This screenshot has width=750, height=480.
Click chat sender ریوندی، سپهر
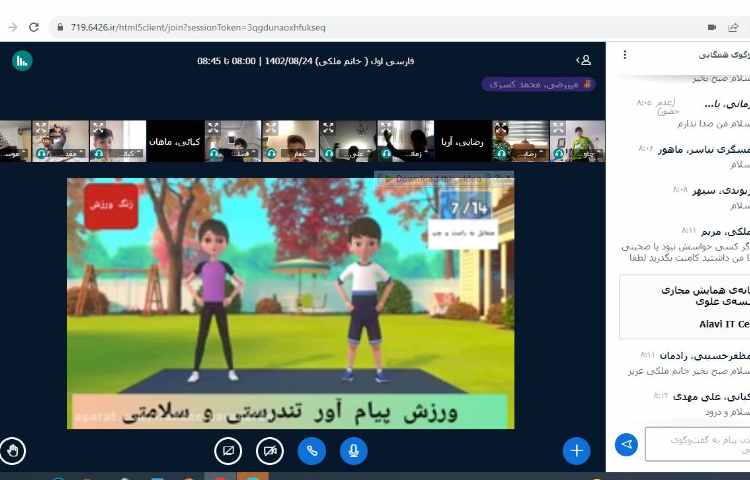click(x=721, y=191)
